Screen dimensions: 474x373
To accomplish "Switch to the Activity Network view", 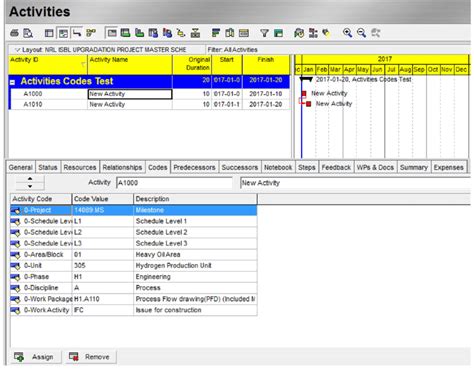I will (x=91, y=33).
